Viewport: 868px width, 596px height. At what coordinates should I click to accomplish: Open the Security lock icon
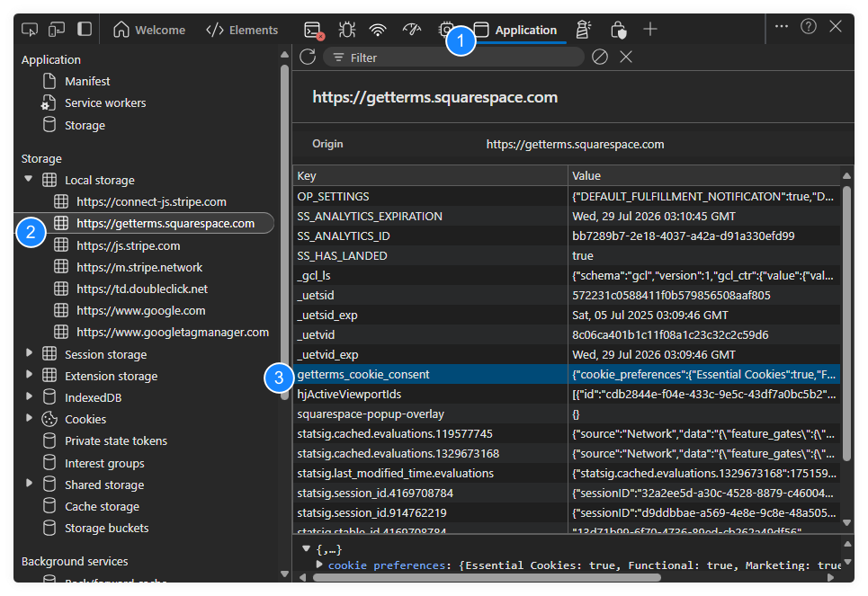click(618, 30)
